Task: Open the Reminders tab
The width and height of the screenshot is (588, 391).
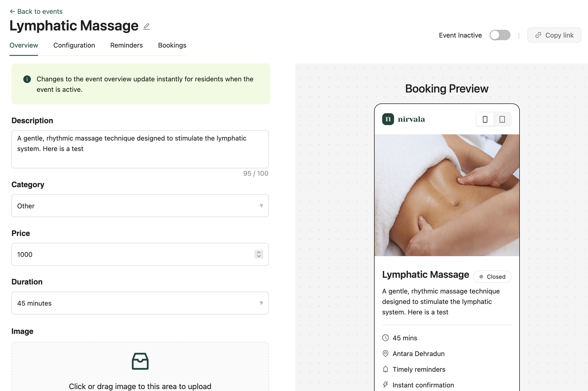Action: (126, 45)
